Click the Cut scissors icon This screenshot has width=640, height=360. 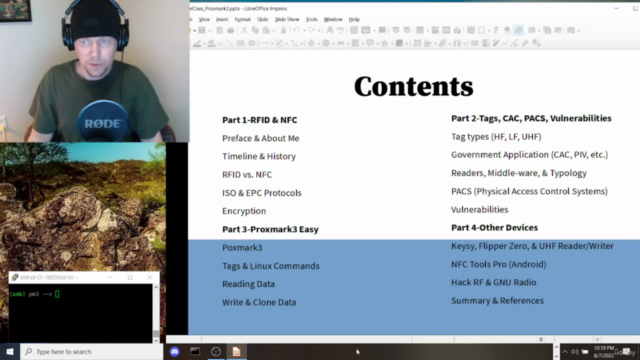(244, 30)
